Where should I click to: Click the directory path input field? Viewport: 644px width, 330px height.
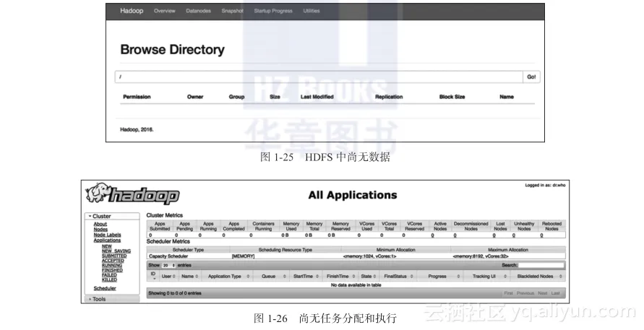[319, 77]
